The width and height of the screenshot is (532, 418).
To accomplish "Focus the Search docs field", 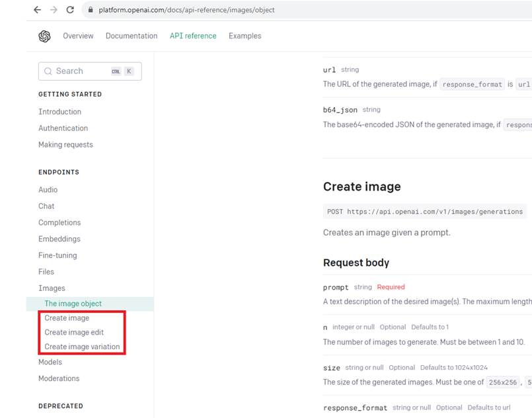I will pos(90,71).
